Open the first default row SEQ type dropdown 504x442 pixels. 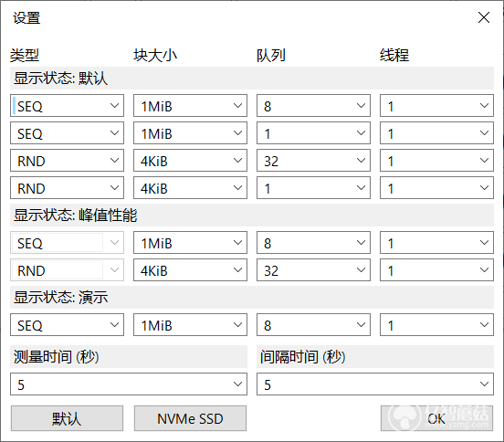click(x=67, y=106)
